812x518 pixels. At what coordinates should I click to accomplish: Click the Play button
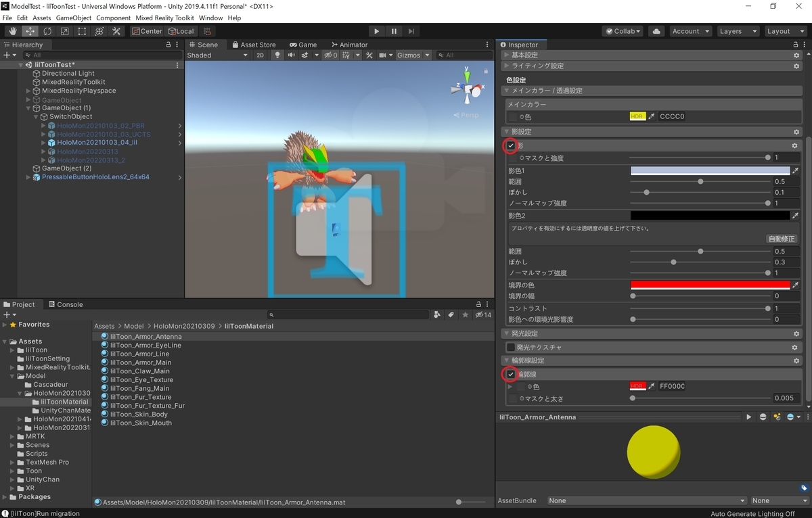tap(377, 31)
